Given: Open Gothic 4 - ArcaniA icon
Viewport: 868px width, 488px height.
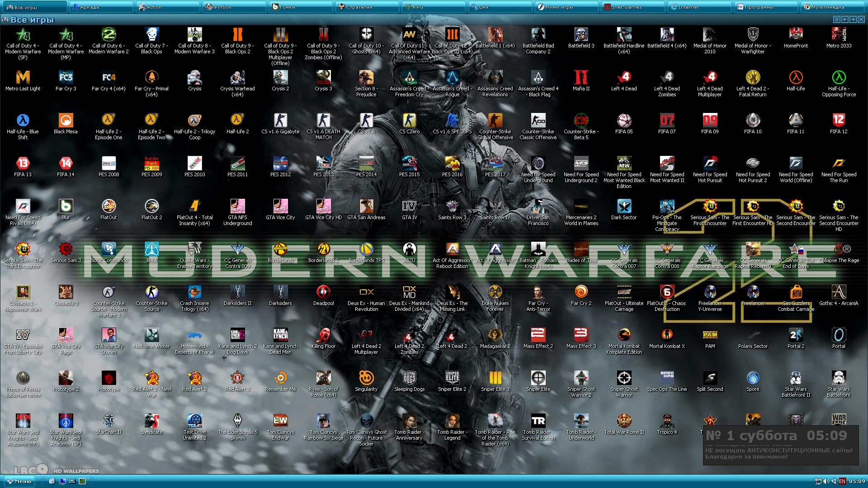Looking at the screenshot, I should point(839,292).
